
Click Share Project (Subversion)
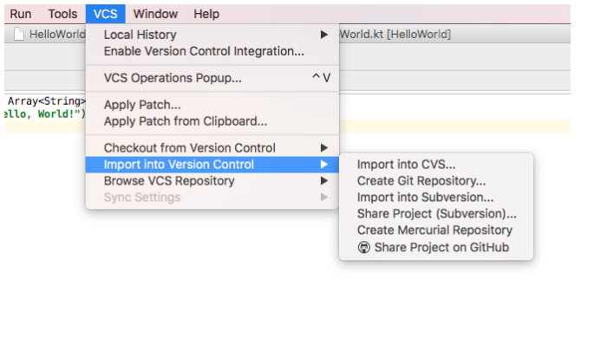pos(436,214)
